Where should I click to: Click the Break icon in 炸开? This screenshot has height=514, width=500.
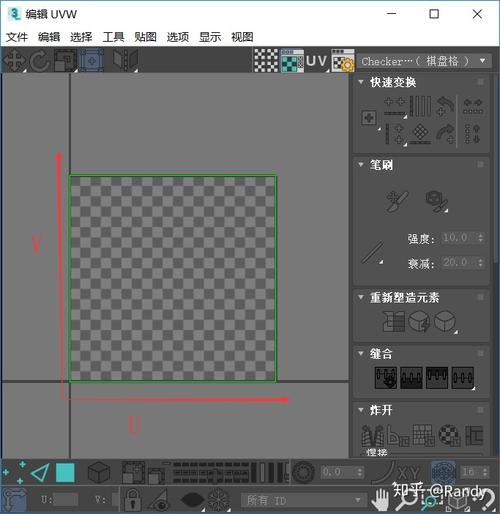tap(372, 435)
